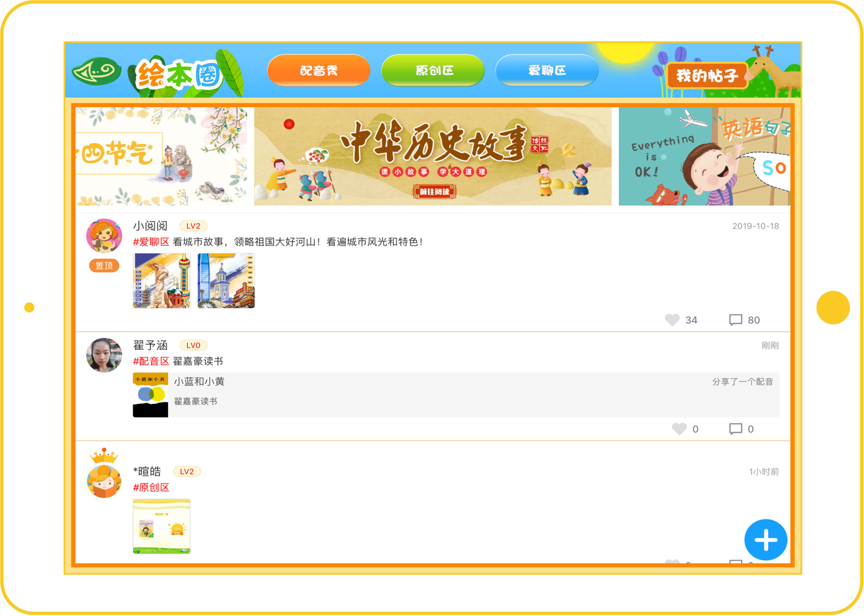Switch to the 原创区 tab
This screenshot has height=616, width=864.
tap(433, 70)
